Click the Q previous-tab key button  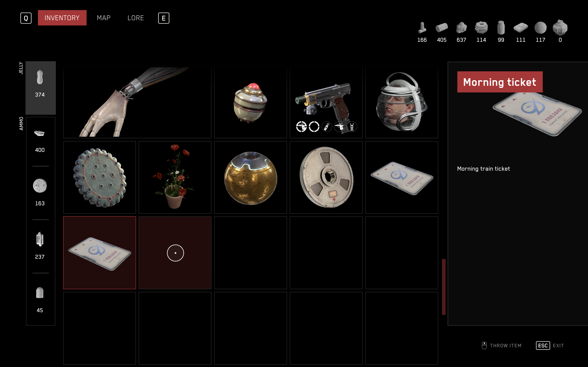coord(26,18)
